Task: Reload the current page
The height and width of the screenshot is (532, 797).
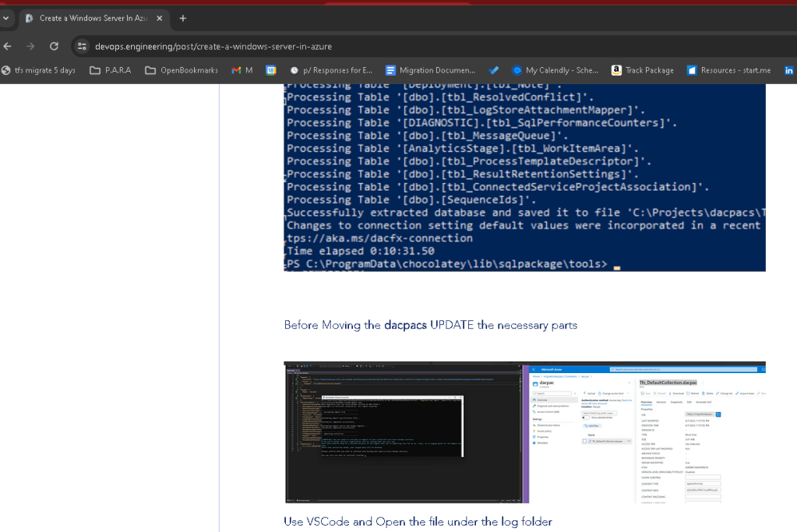Action: tap(54, 46)
